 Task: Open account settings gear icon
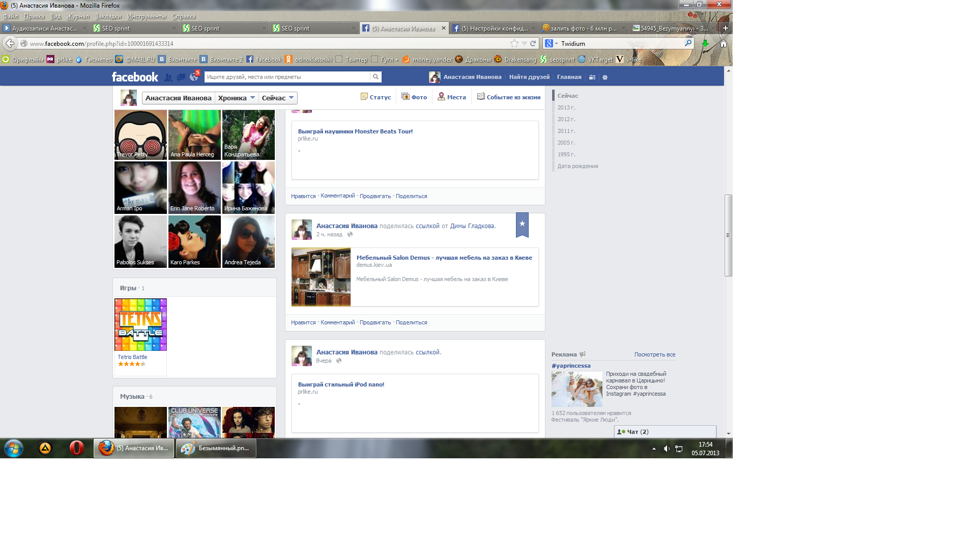click(605, 77)
